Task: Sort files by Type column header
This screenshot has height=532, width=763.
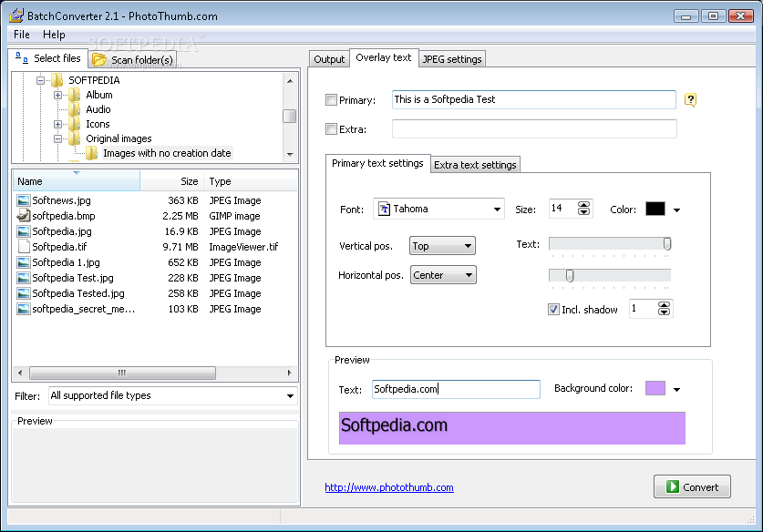Action: pyautogui.click(x=251, y=181)
